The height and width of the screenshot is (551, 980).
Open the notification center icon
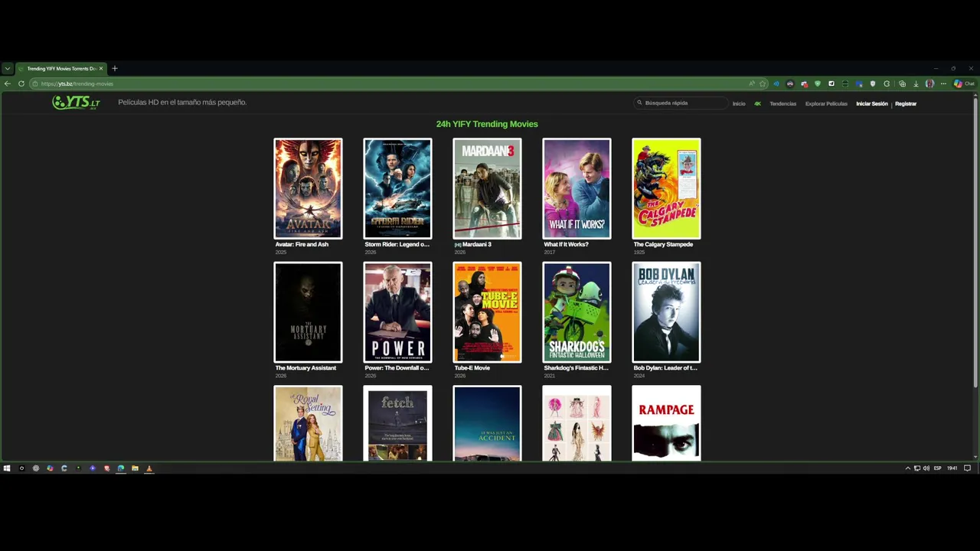[967, 468]
